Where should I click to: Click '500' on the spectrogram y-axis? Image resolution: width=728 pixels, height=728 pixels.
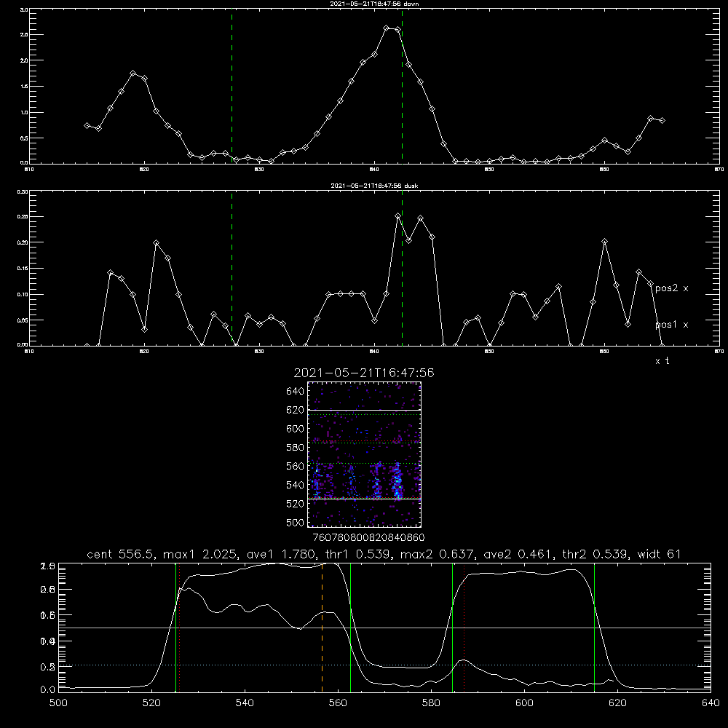(296, 522)
